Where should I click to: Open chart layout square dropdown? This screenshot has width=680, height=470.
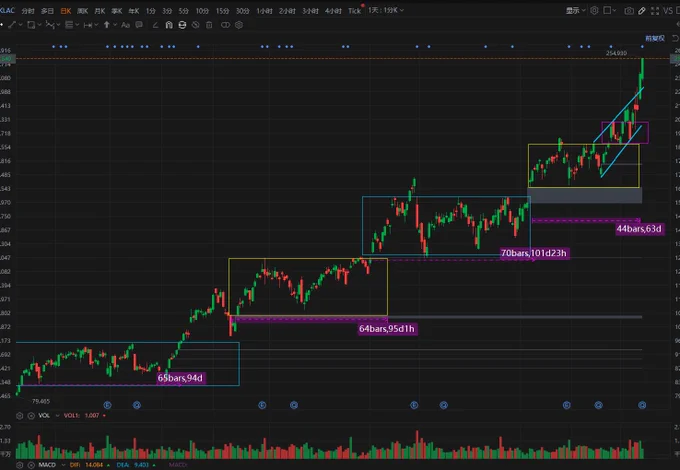[609, 10]
